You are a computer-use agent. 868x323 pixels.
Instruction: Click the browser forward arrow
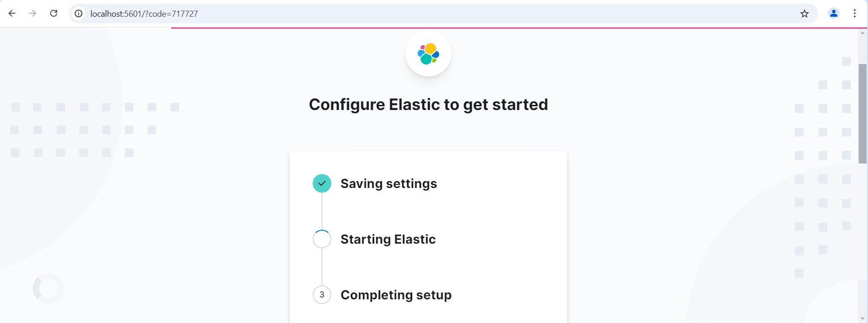coord(33,13)
